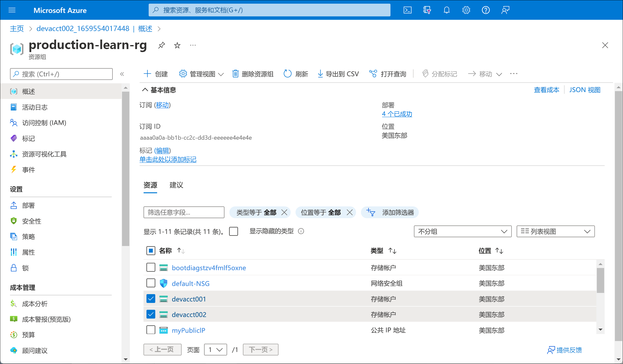Open the directory and subscription filter
The image size is (623, 364).
click(427, 10)
